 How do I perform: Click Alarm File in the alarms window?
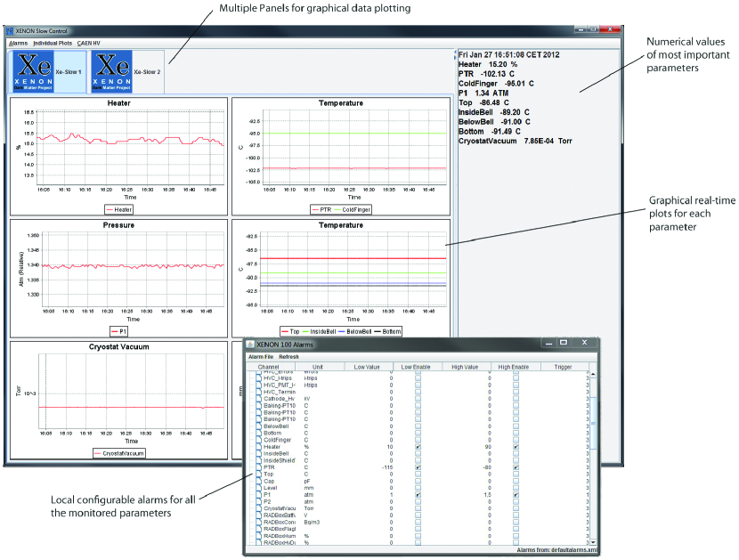261,356
